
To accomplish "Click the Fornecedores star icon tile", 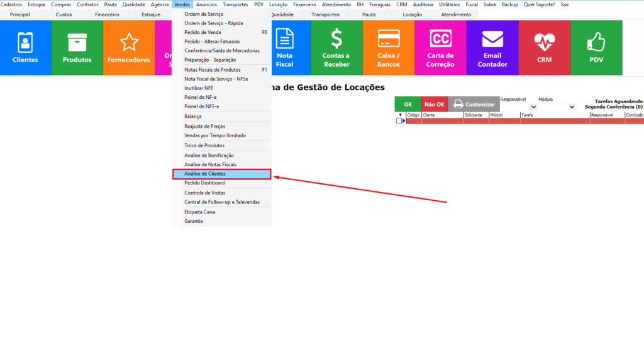I will point(129,47).
